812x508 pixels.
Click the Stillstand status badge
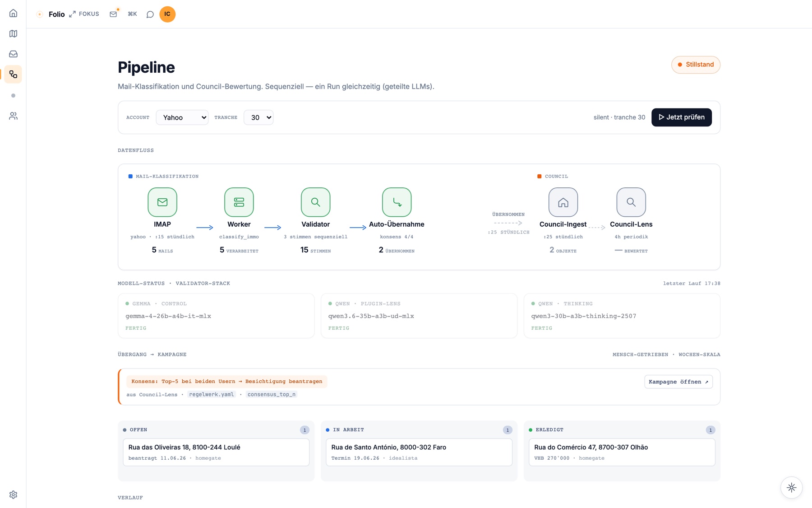click(x=696, y=65)
